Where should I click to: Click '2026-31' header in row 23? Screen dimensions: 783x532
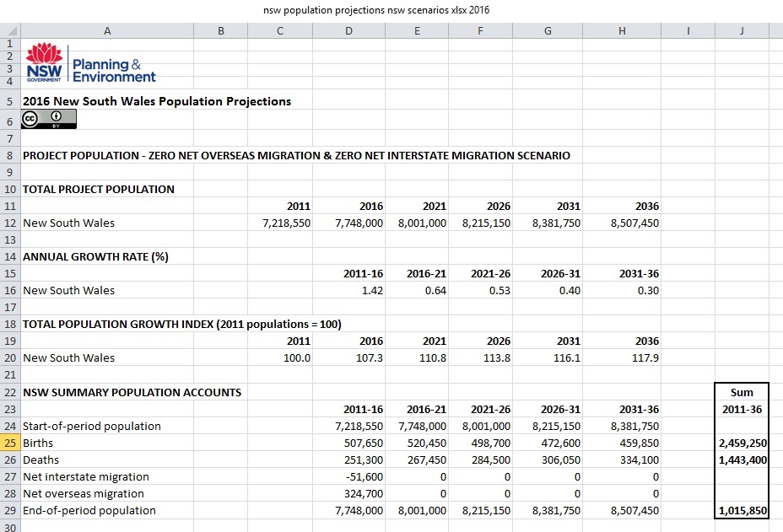pyautogui.click(x=560, y=409)
